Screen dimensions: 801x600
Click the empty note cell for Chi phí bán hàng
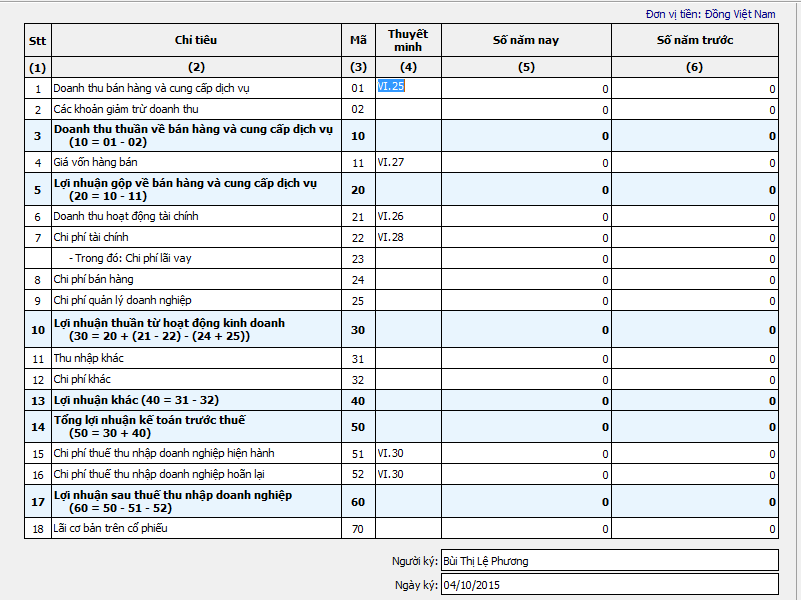click(x=408, y=280)
